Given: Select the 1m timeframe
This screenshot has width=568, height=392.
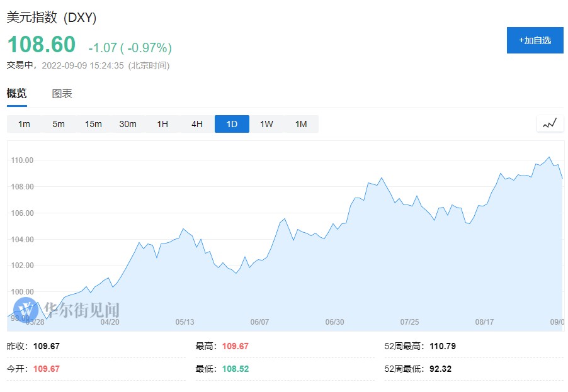Looking at the screenshot, I should (x=24, y=124).
